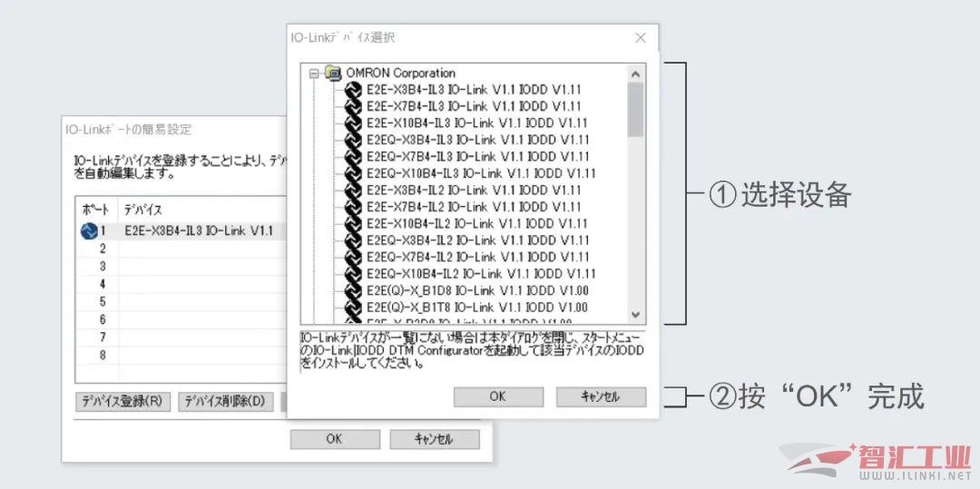Select port 6 row in the table
Image resolution: width=980 pixels, height=489 pixels.
(180, 319)
